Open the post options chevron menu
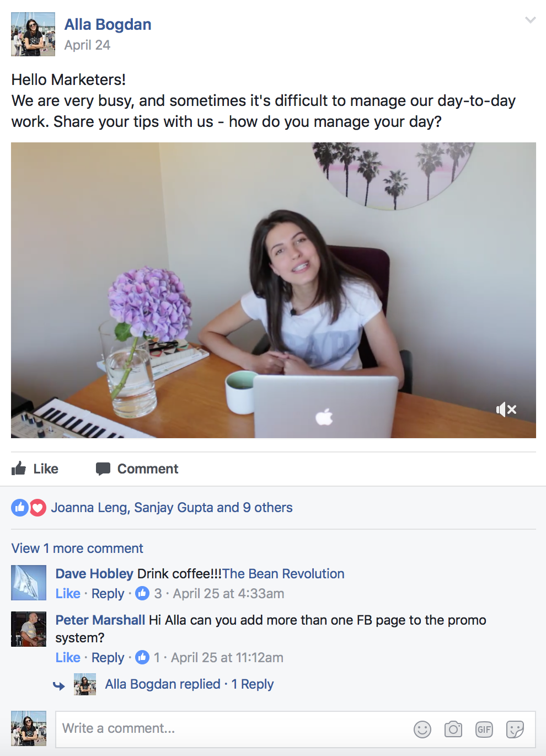Viewport: 546px width, 756px height. pos(531,20)
